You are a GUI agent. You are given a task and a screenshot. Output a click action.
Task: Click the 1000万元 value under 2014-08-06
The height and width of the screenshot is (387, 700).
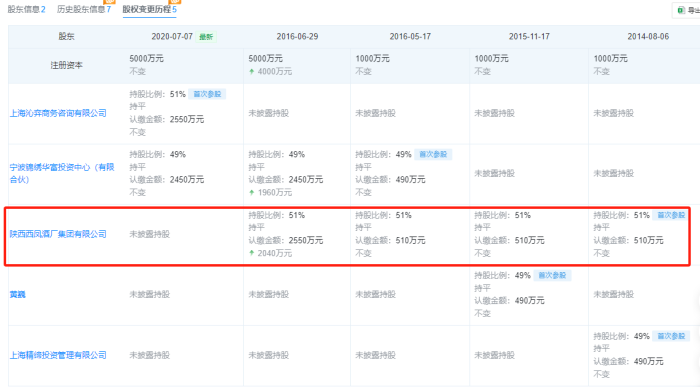pyautogui.click(x=611, y=58)
